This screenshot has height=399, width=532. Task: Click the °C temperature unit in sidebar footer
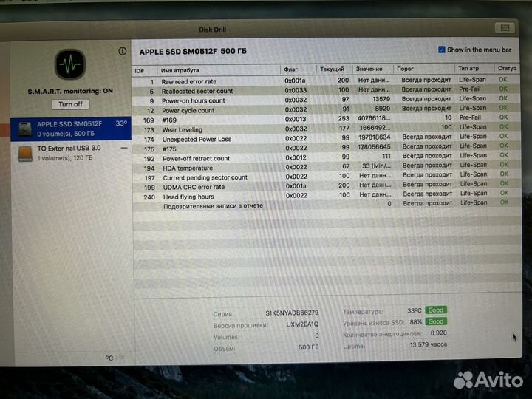[109, 358]
